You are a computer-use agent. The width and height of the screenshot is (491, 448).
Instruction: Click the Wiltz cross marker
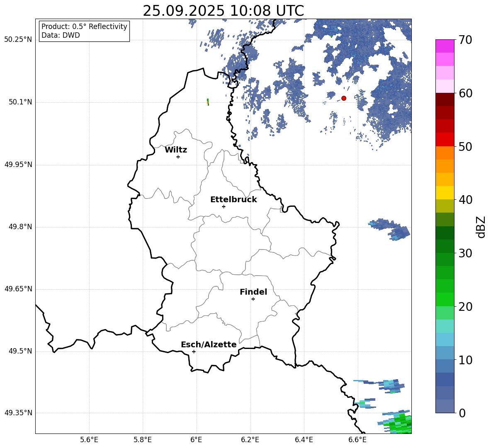tap(178, 157)
